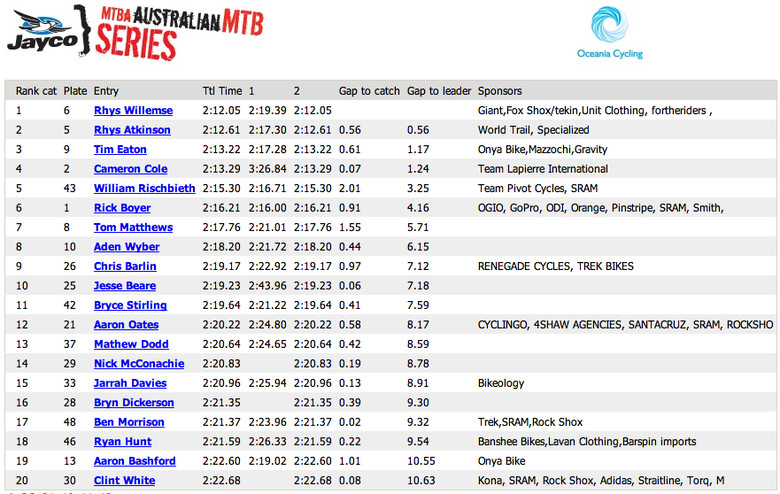Open William Rischbieth entry link
The width and height of the screenshot is (780, 494).
(x=145, y=188)
